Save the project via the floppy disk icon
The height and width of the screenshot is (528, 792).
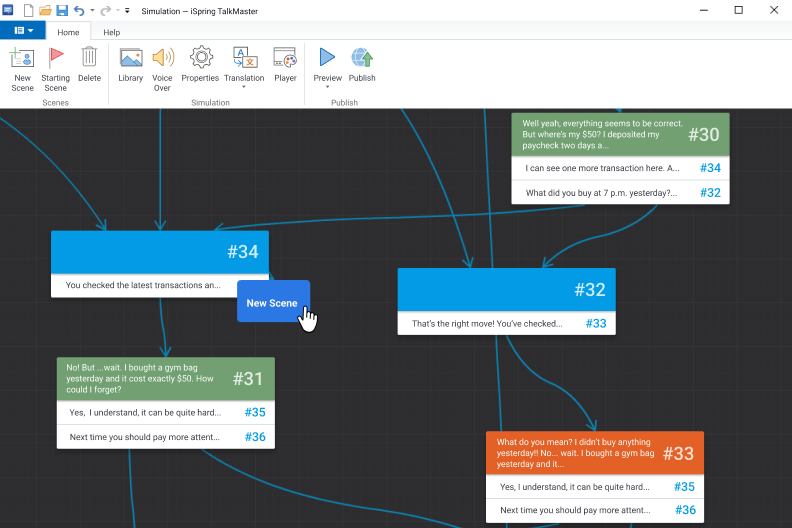click(x=62, y=10)
